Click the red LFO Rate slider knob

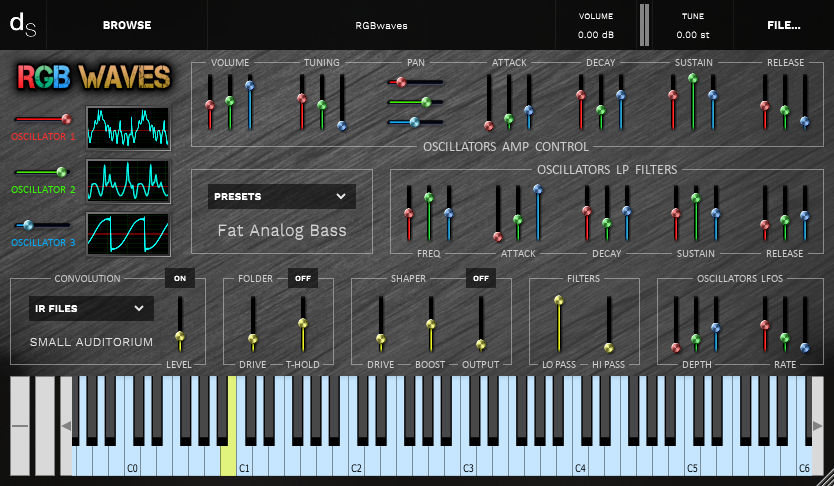[x=765, y=325]
